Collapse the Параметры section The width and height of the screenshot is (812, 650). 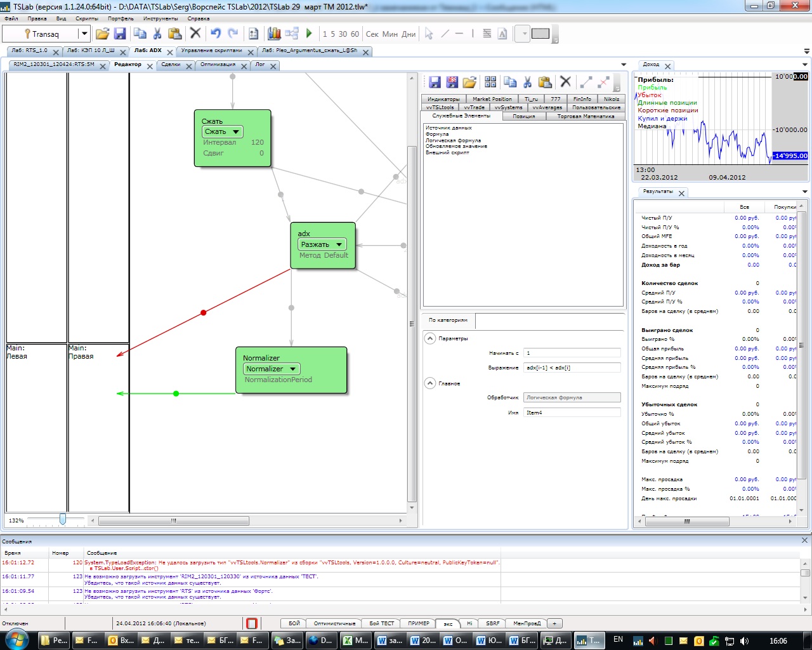430,338
